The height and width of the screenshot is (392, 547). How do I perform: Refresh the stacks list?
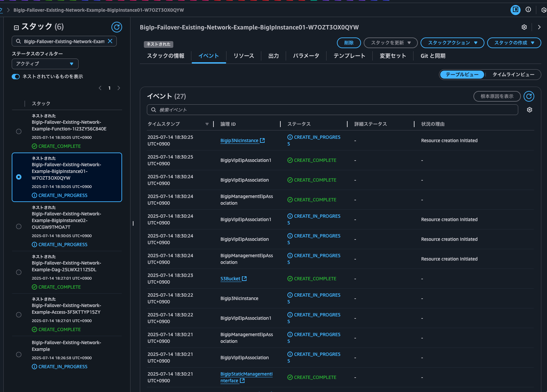[x=116, y=27]
